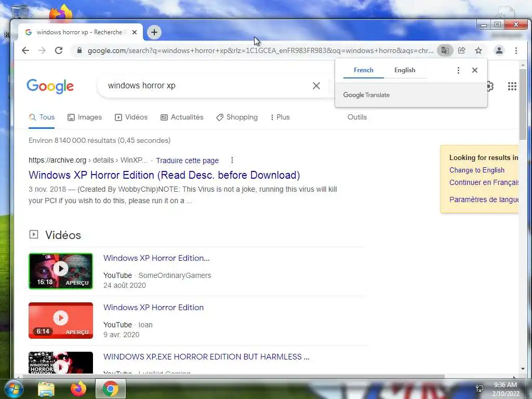
Task: Open File Explorer from the taskbar
Action: pos(46,389)
